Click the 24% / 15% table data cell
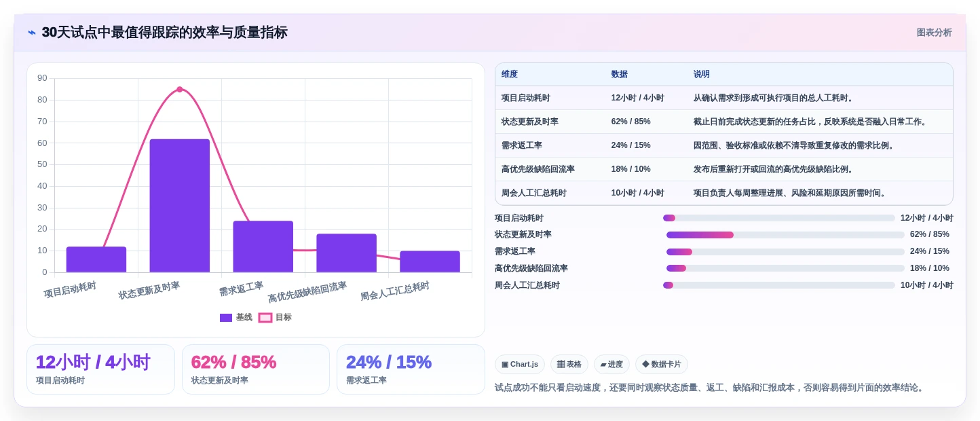 [631, 145]
